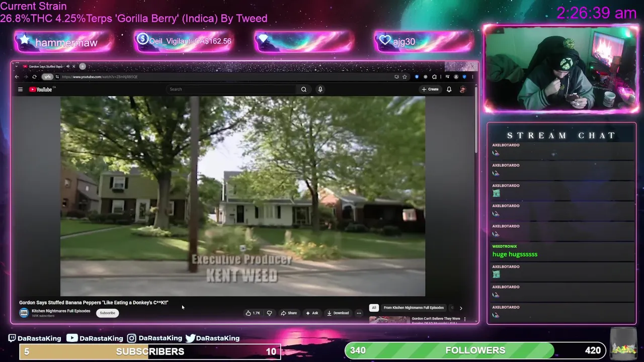Click the Twitch DaRastaKing handle
The height and width of the screenshot is (362, 644).
34,338
